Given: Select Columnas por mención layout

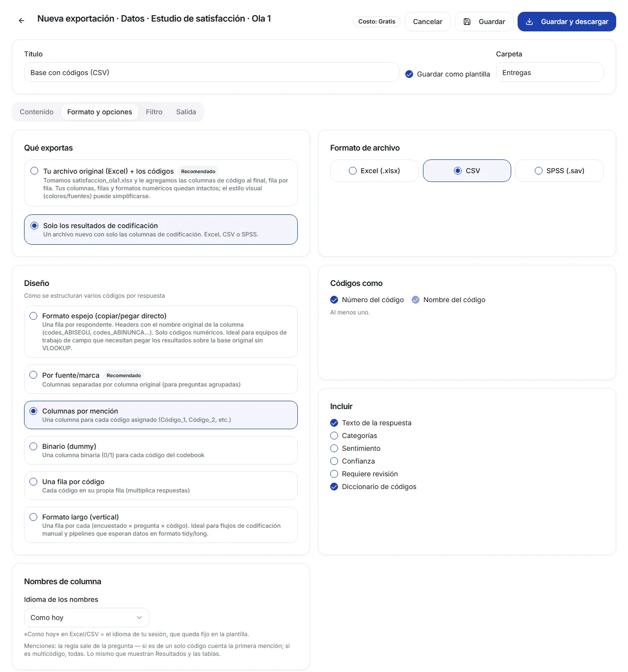Looking at the screenshot, I should 161,415.
